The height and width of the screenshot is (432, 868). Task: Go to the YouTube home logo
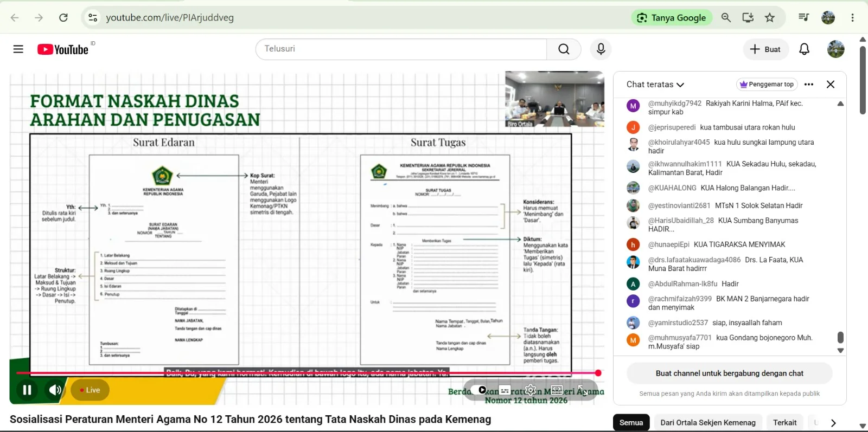[63, 49]
